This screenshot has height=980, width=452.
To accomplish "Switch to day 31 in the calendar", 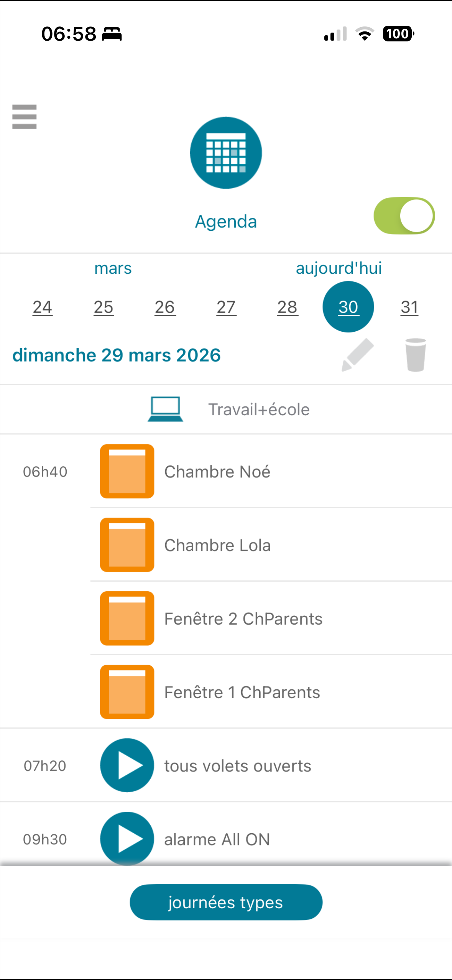I will click(x=409, y=307).
